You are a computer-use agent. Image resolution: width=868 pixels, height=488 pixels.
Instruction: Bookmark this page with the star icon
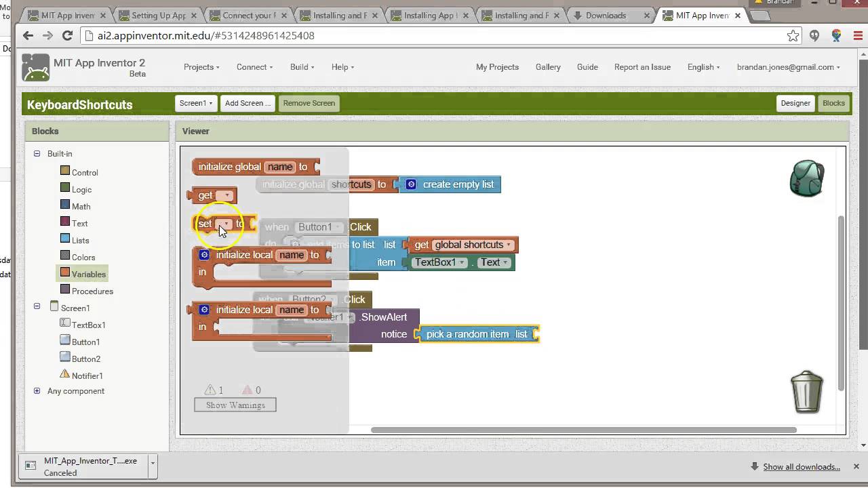click(x=793, y=36)
